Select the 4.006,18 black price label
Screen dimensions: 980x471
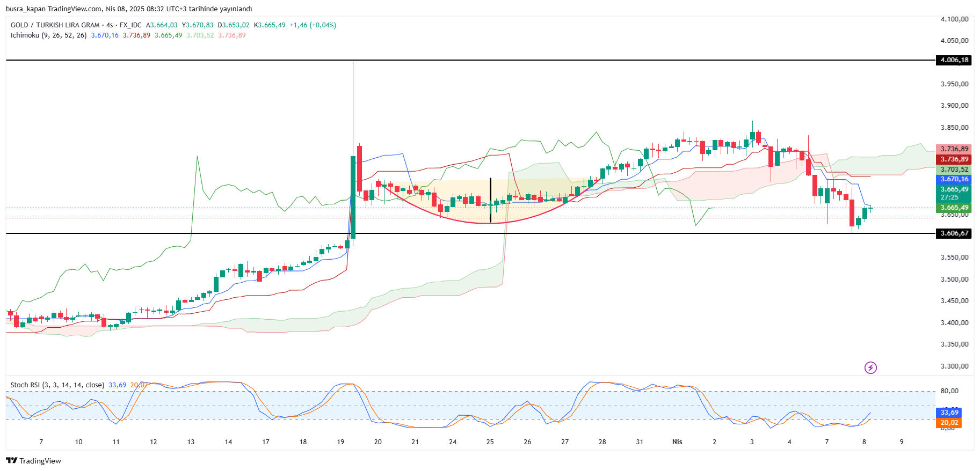(x=954, y=60)
